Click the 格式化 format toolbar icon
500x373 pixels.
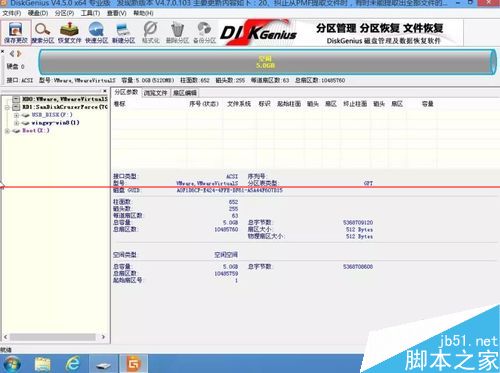150,32
